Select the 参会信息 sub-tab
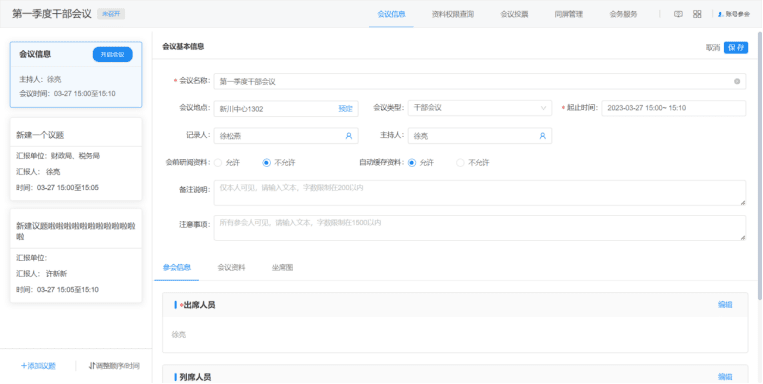Image resolution: width=763 pixels, height=384 pixels. (177, 267)
